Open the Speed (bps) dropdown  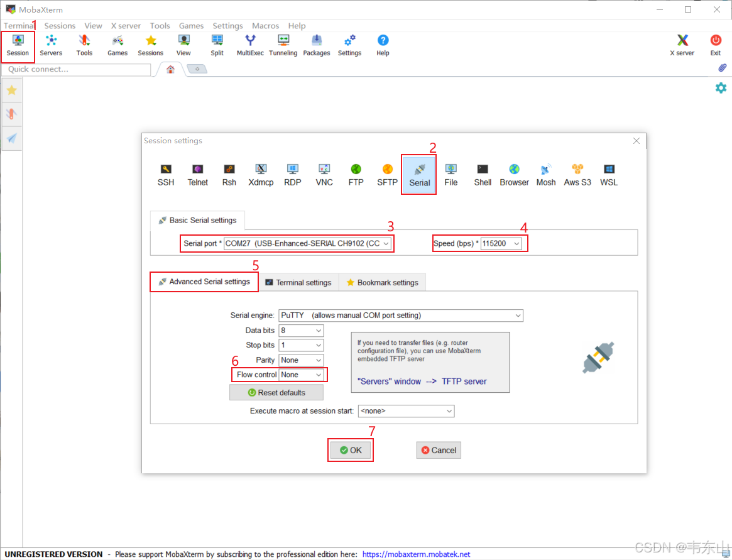[x=501, y=243]
